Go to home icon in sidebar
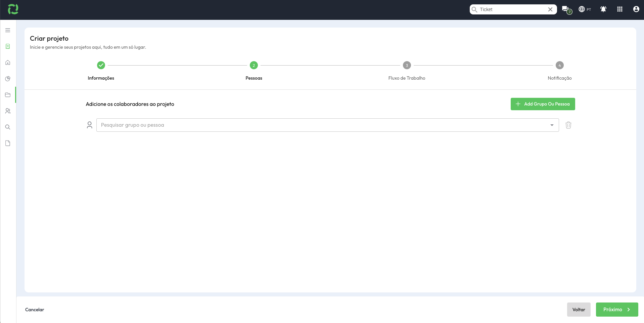The image size is (644, 323). coord(8,63)
